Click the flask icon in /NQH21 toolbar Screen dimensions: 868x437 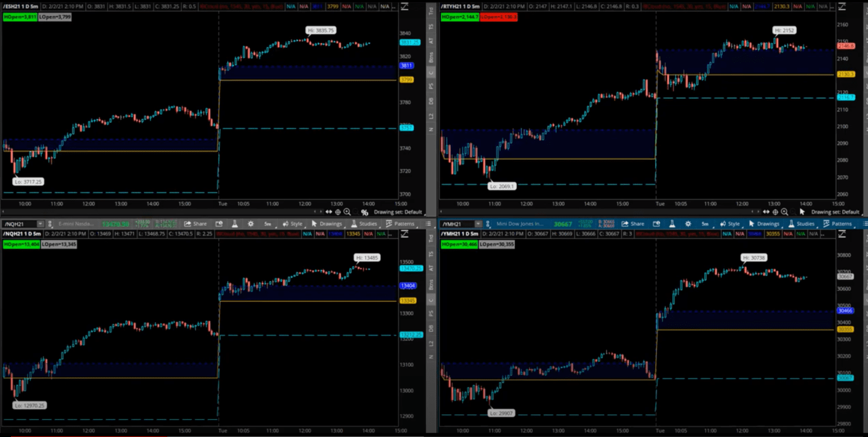point(234,224)
